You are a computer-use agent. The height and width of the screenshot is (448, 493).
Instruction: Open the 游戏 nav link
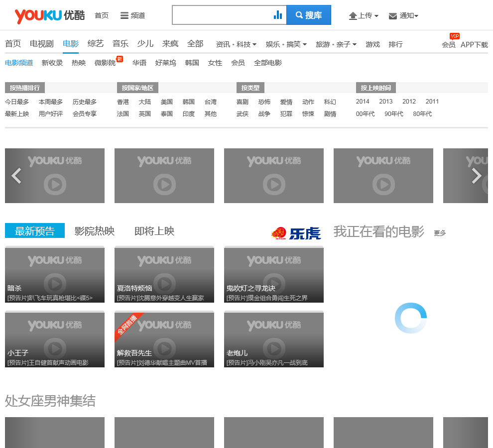pos(372,44)
